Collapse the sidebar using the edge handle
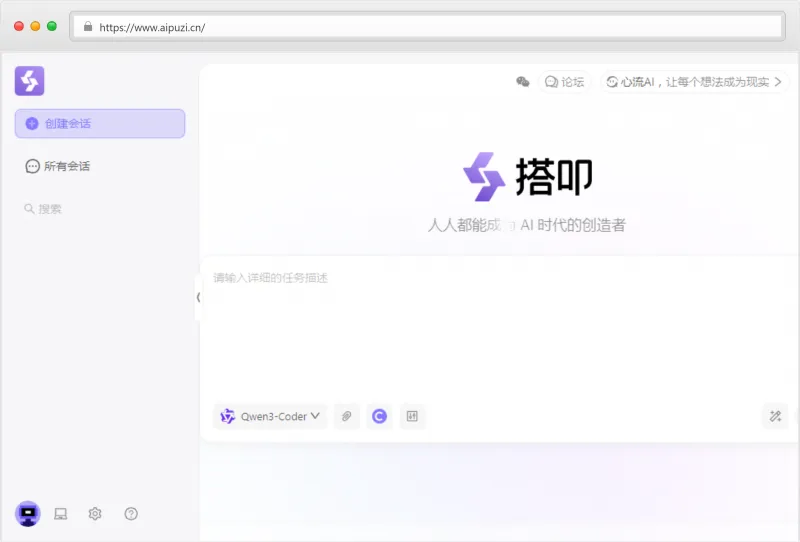The height and width of the screenshot is (542, 800). pos(198,297)
